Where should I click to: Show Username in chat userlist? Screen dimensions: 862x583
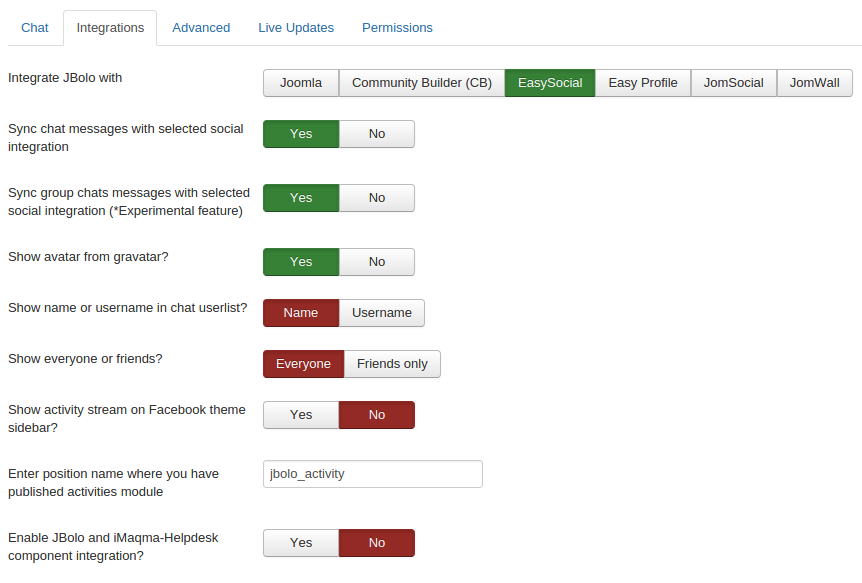click(382, 313)
